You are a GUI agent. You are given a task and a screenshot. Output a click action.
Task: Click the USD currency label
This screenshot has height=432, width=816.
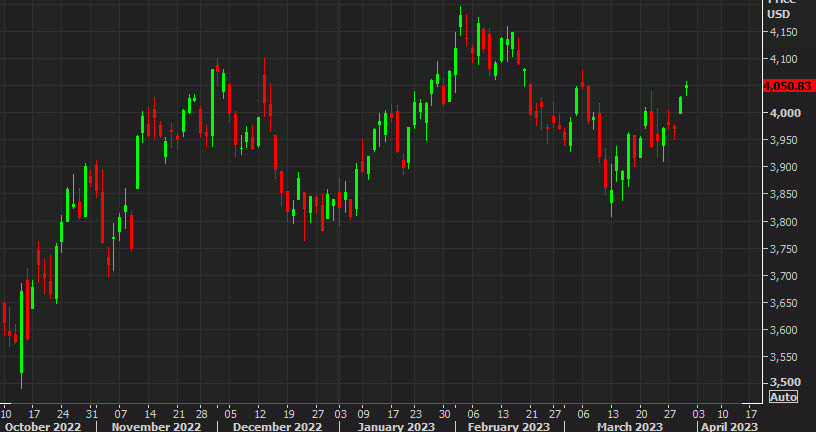(x=779, y=14)
